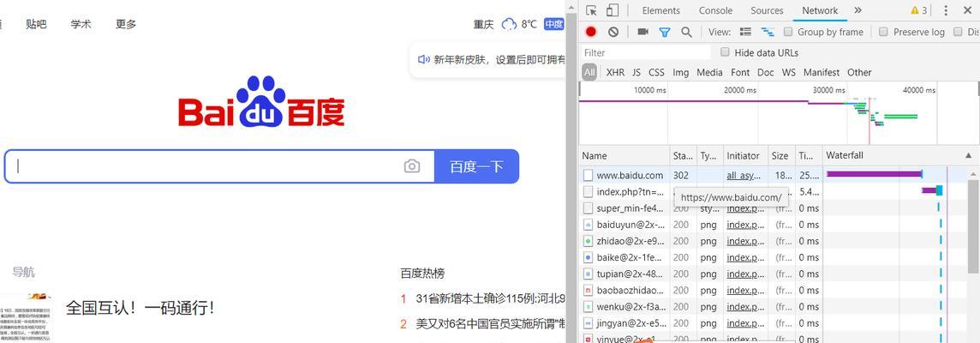Open the 更多 menu in Baidu header
The width and height of the screenshot is (980, 343).
[126, 24]
